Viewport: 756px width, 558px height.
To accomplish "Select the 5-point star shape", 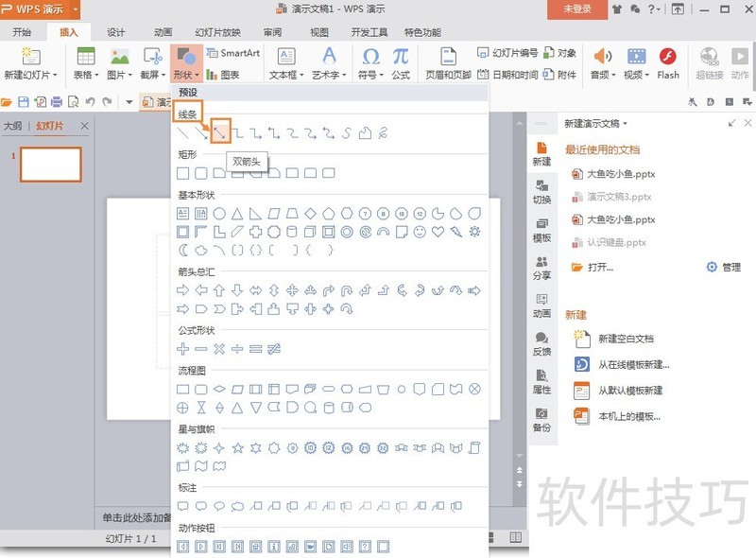I will (238, 448).
